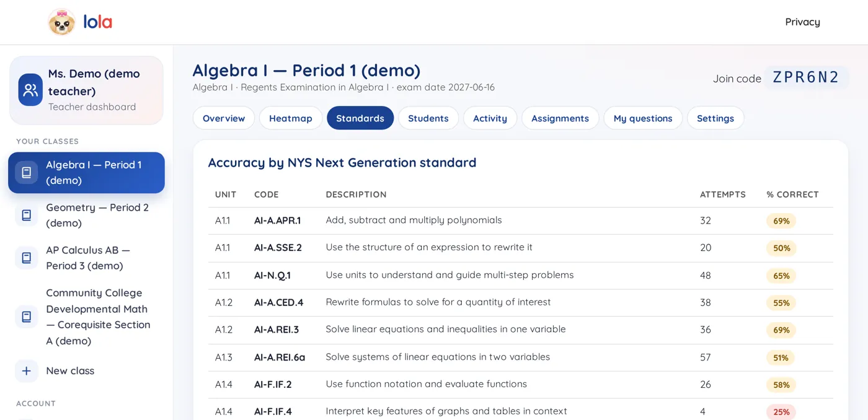Click standard code AI-A.CED.4
The height and width of the screenshot is (420, 868).
pos(279,302)
